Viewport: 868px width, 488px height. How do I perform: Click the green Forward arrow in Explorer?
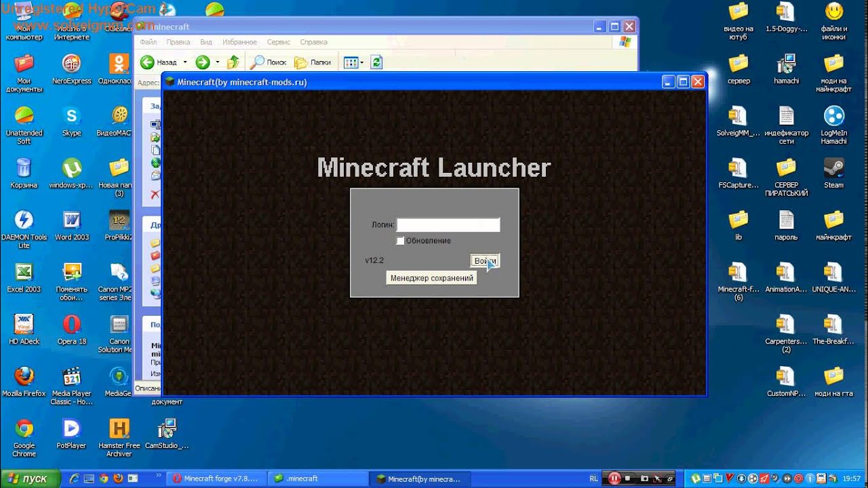coord(203,62)
